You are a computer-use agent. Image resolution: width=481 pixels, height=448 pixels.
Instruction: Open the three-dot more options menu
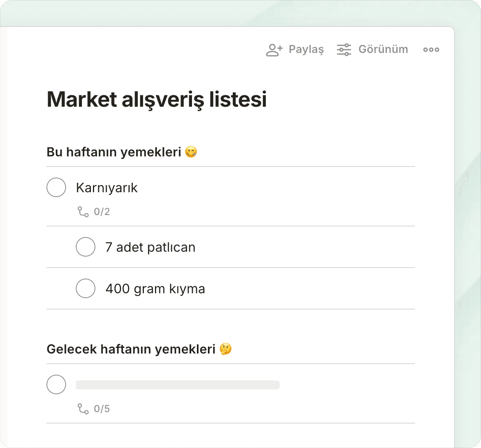(431, 50)
